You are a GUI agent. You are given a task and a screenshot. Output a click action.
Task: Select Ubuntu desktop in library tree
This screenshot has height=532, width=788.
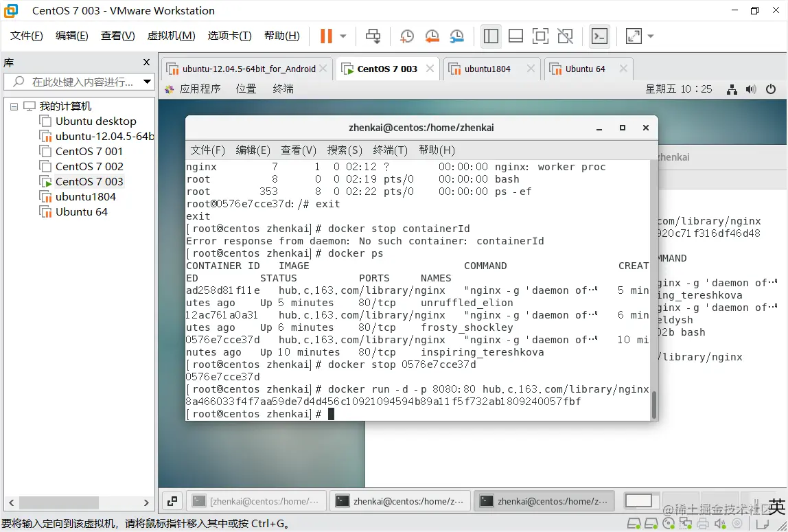coord(88,121)
